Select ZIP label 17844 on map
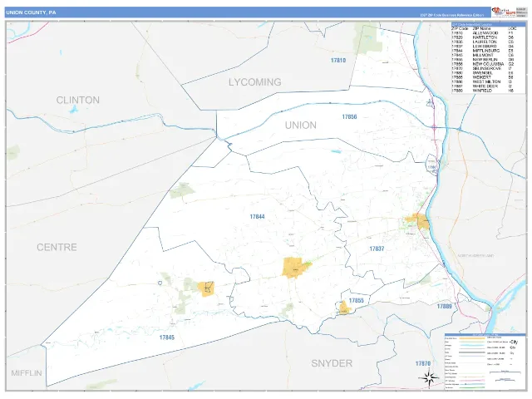532x399 pixels. point(257,216)
